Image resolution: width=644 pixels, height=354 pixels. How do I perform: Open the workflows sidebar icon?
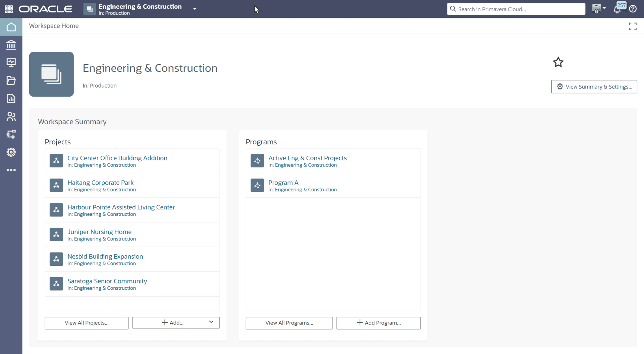point(11,134)
